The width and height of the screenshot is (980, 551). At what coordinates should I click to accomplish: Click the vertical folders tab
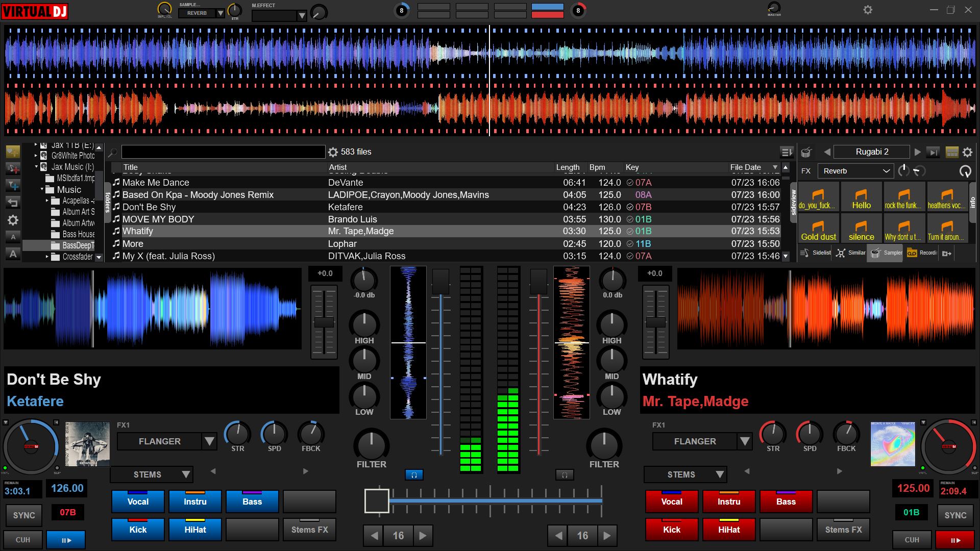pyautogui.click(x=108, y=203)
